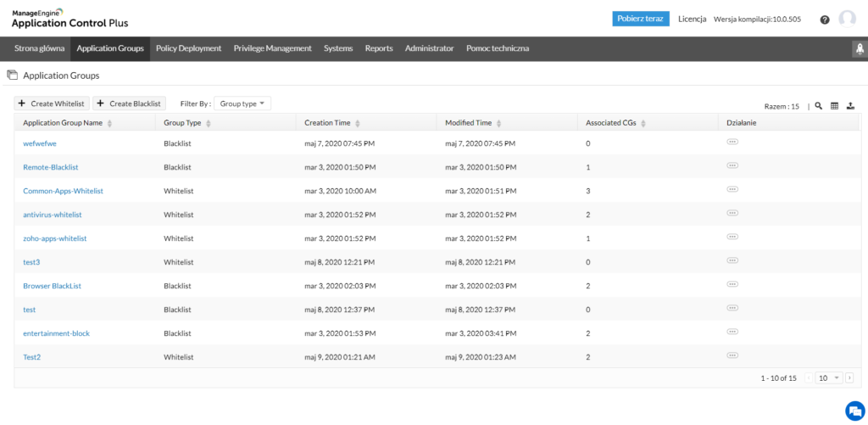Sort table by Creation Time arrows

[x=359, y=124]
